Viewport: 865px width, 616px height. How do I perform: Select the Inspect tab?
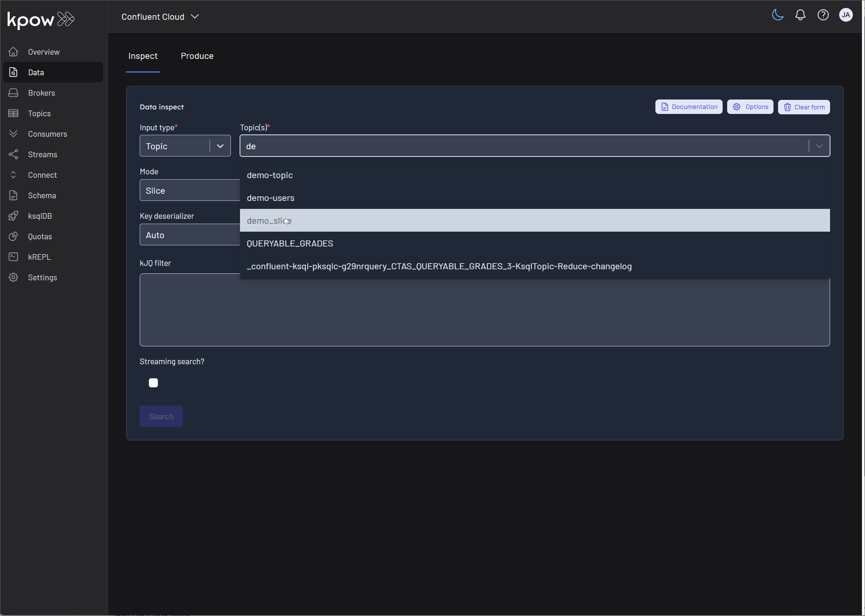[143, 56]
